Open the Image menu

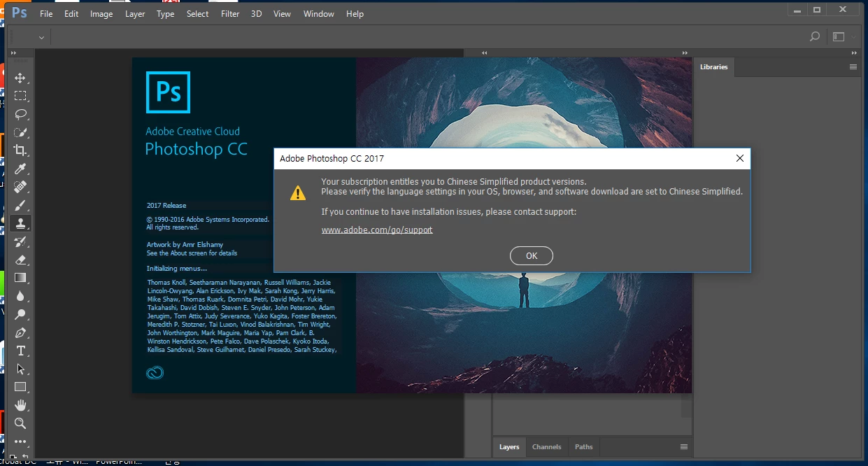tap(101, 14)
